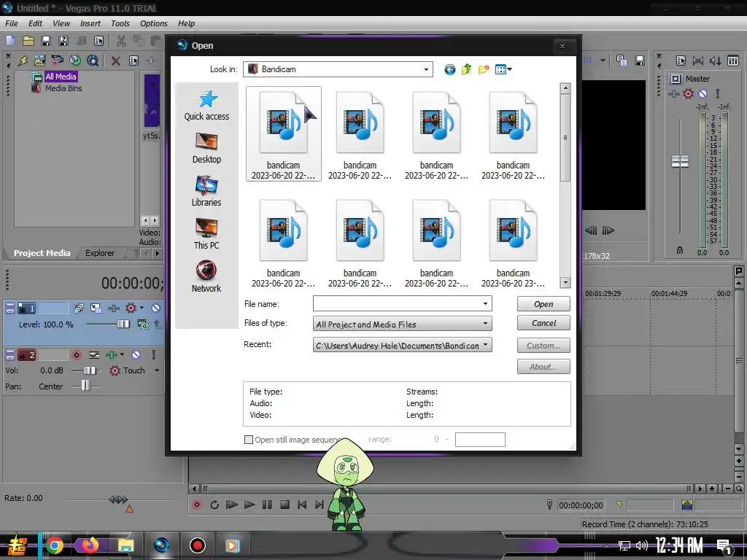This screenshot has width=747, height=560.
Task: Toggle Master bus mute icon
Action: (x=703, y=94)
